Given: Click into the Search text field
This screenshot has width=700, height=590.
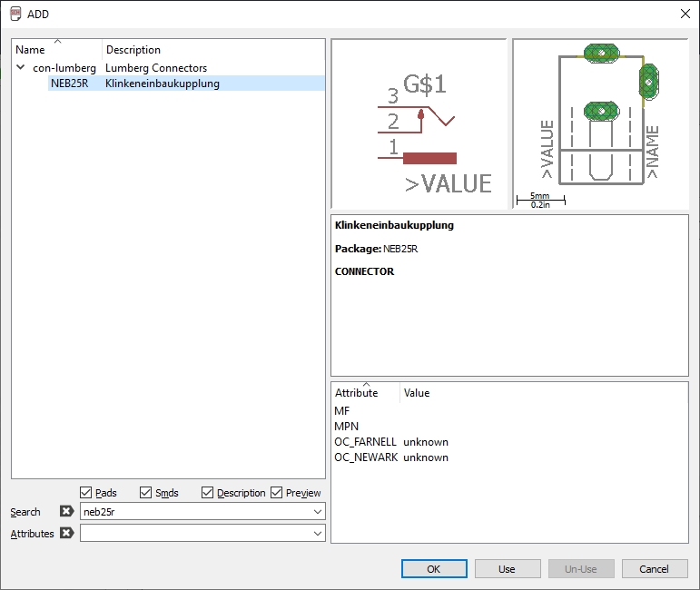Looking at the screenshot, I should pyautogui.click(x=196, y=511).
